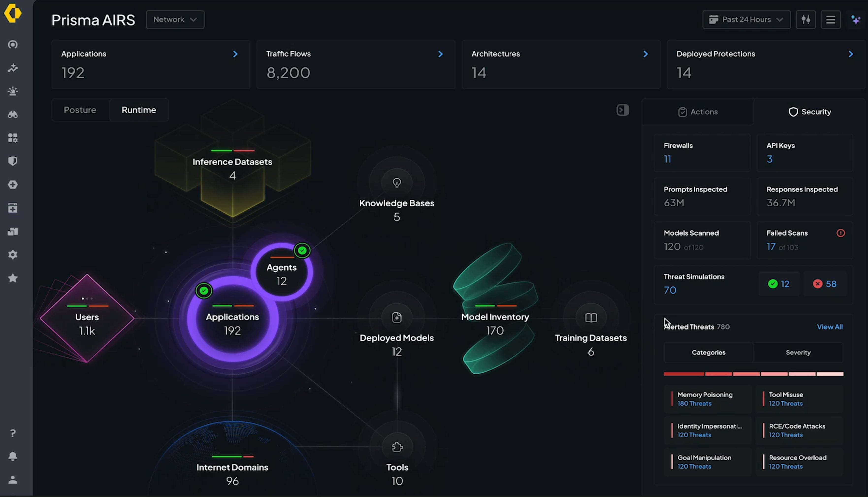Image resolution: width=868 pixels, height=497 pixels.
Task: Open the notifications bell icon
Action: (x=13, y=456)
